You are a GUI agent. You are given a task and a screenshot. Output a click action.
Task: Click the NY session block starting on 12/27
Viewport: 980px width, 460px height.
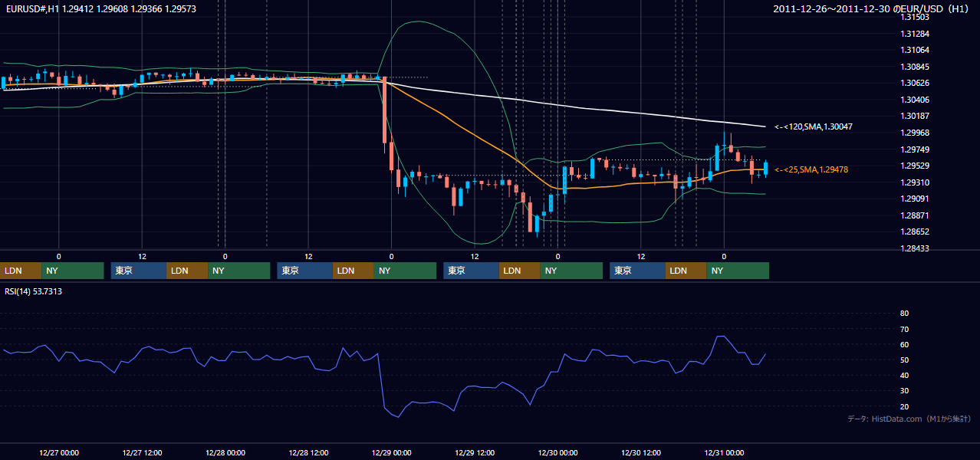coord(238,271)
